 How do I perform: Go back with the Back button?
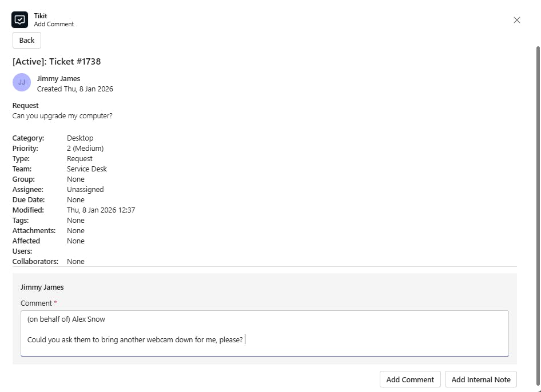point(27,41)
